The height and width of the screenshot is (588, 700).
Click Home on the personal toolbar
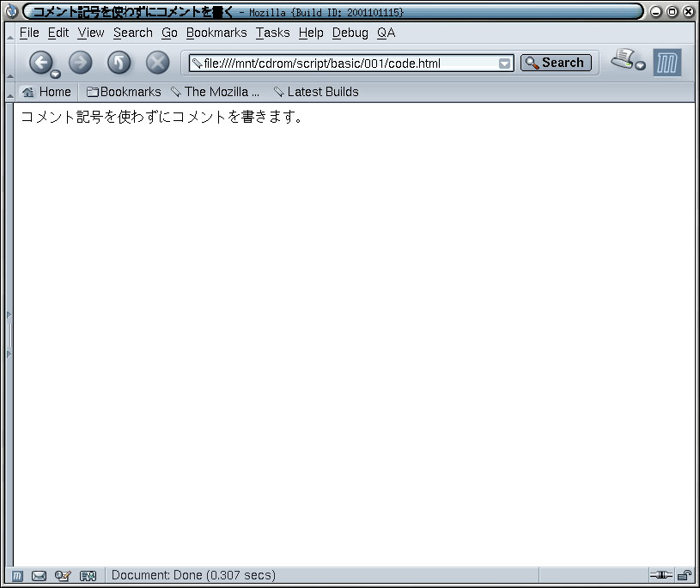47,92
